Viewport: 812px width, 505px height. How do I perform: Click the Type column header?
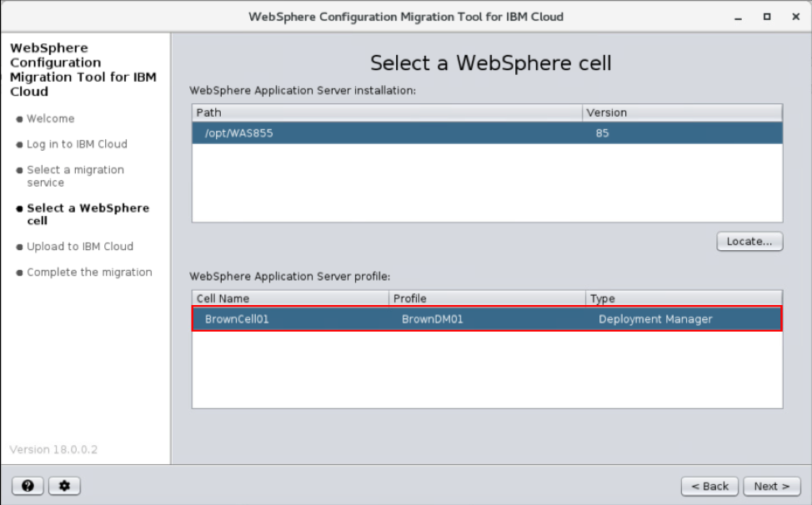point(684,298)
